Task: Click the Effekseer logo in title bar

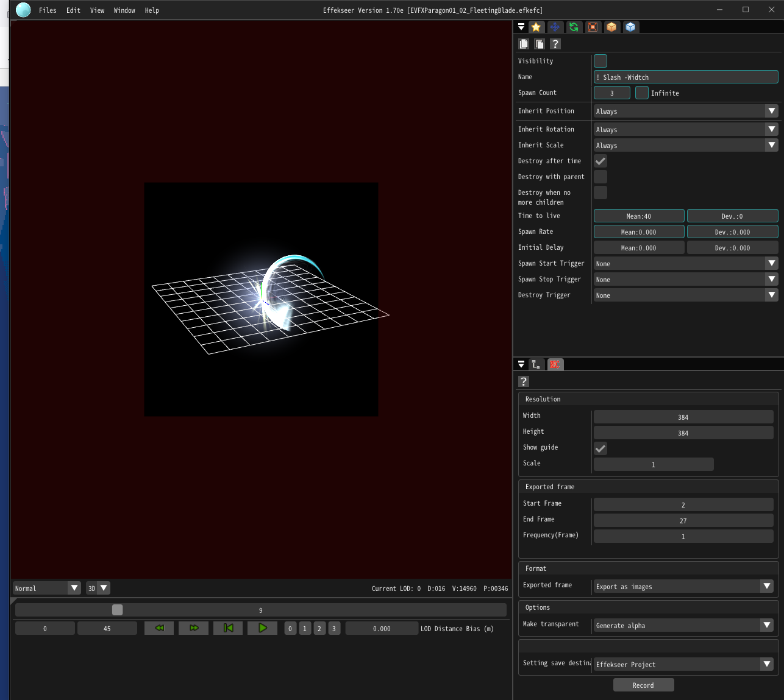Action: pyautogui.click(x=23, y=10)
